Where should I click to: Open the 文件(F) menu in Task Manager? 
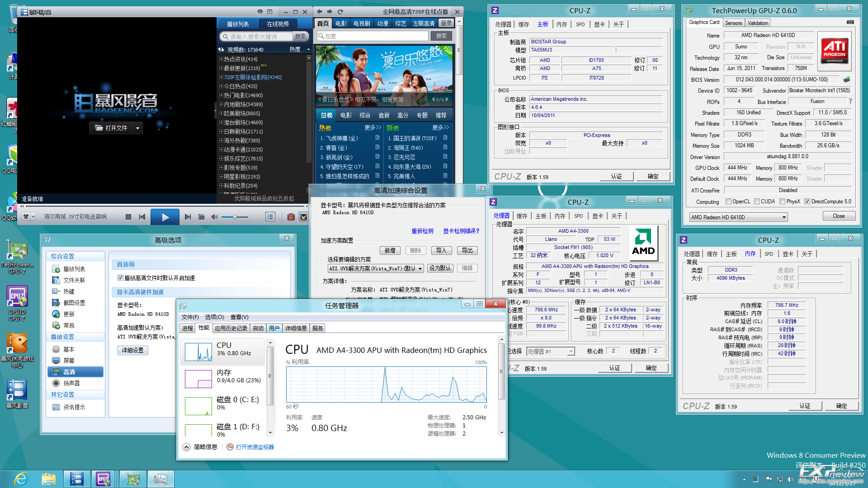190,317
